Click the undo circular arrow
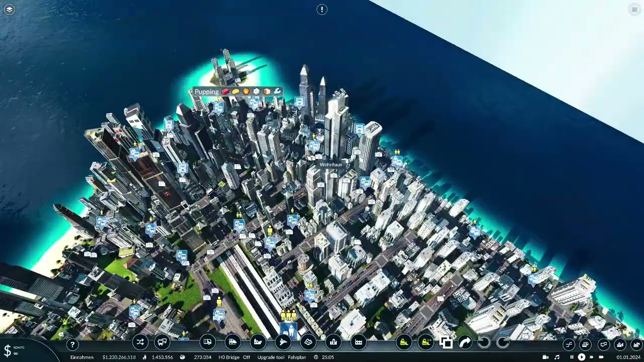644x362 pixels. 484,342
